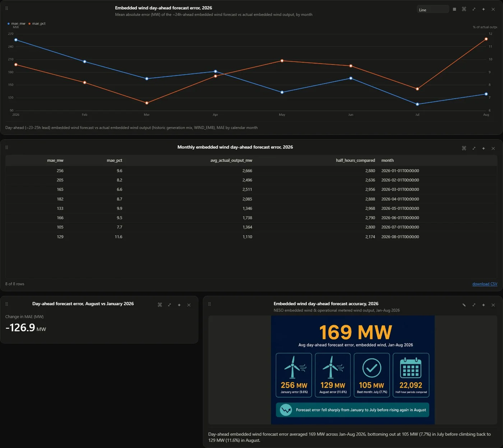Show table view icon in forecast error chart panel
Image resolution: width=503 pixels, height=448 pixels.
[454, 9]
